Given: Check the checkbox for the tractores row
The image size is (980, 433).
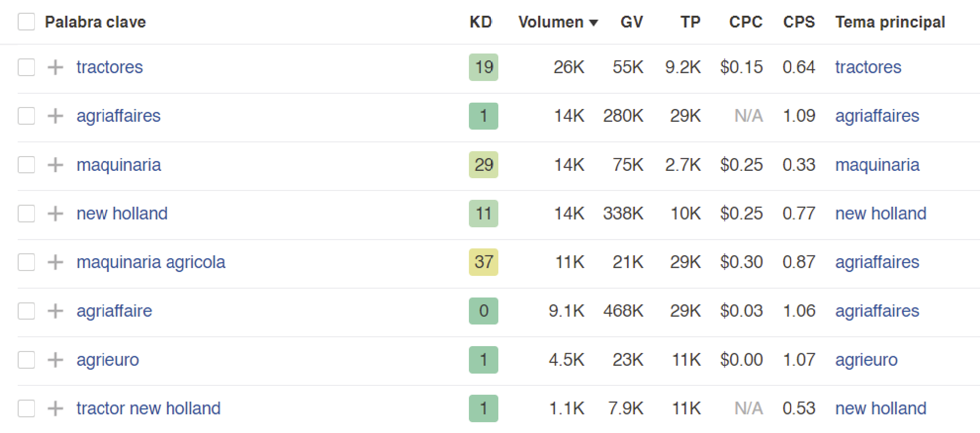Looking at the screenshot, I should point(27,67).
